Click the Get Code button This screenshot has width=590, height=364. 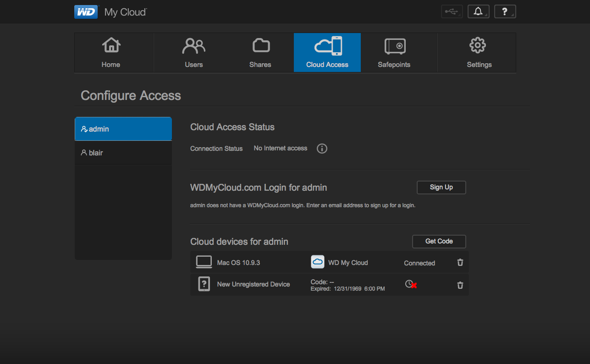439,241
